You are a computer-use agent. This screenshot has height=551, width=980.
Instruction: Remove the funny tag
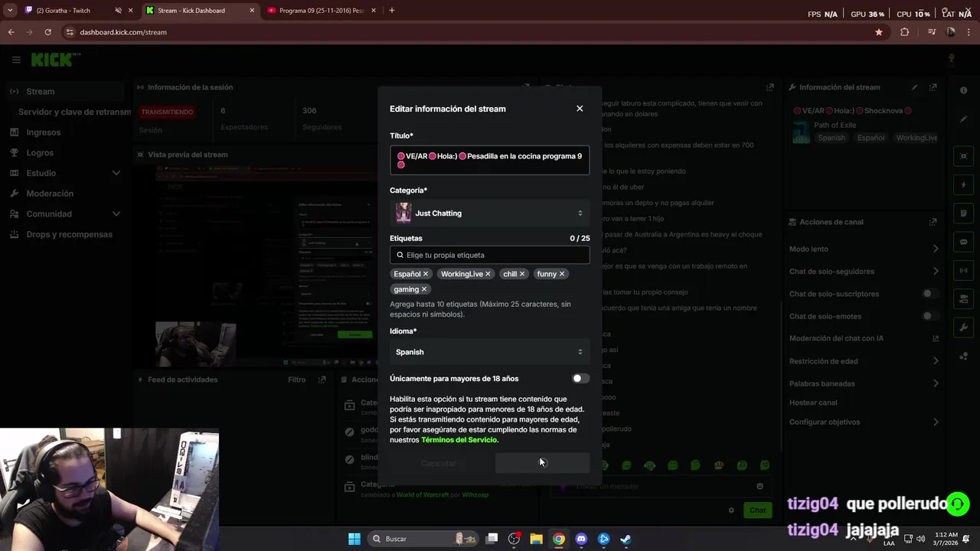(x=562, y=274)
